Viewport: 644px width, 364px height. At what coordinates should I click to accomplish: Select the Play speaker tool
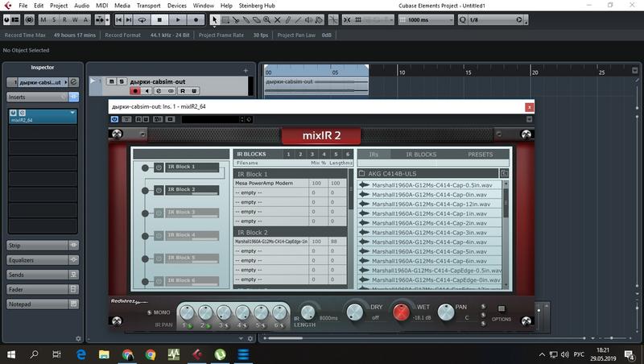[x=308, y=19]
